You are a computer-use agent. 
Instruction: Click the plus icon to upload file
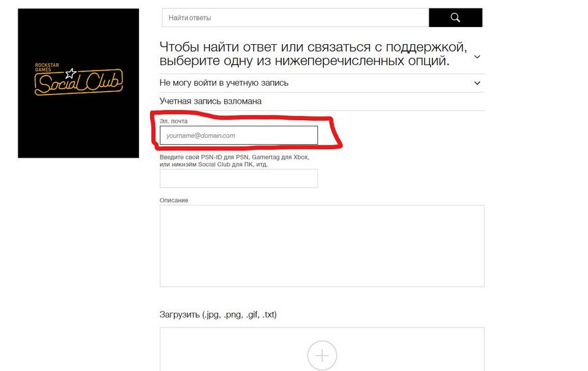click(x=322, y=355)
